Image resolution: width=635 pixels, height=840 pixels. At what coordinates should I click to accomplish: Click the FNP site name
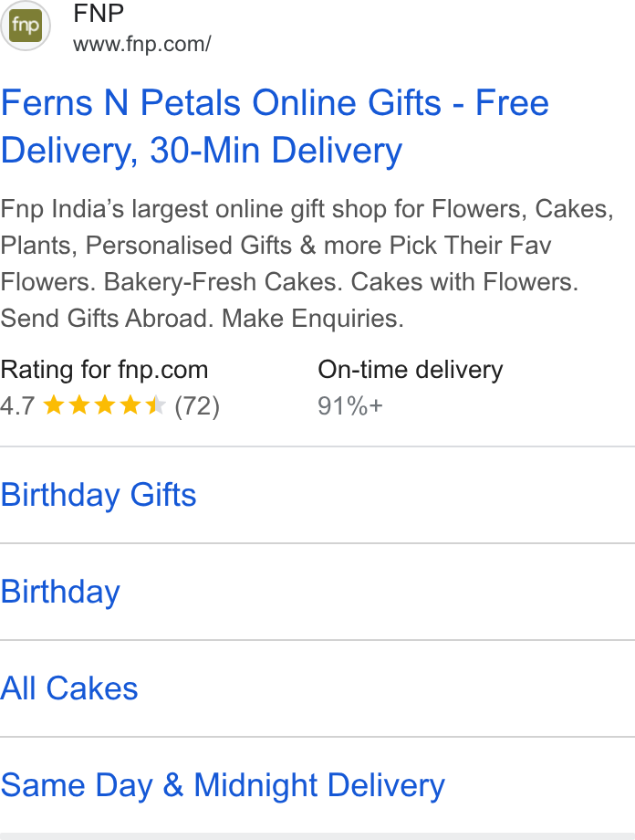tap(99, 13)
